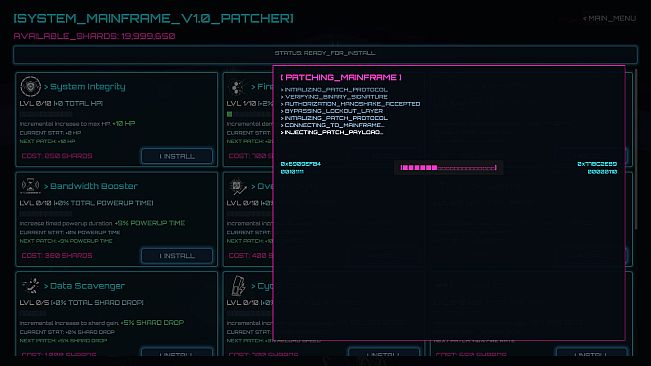
Task: Click the Data Scavenger icon
Action: coord(30,285)
